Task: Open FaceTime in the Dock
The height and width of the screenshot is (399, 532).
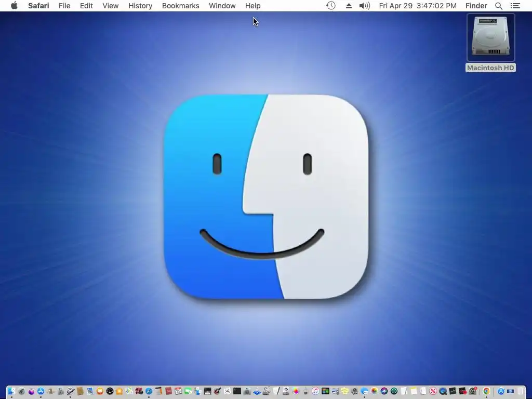Action: [x=188, y=391]
